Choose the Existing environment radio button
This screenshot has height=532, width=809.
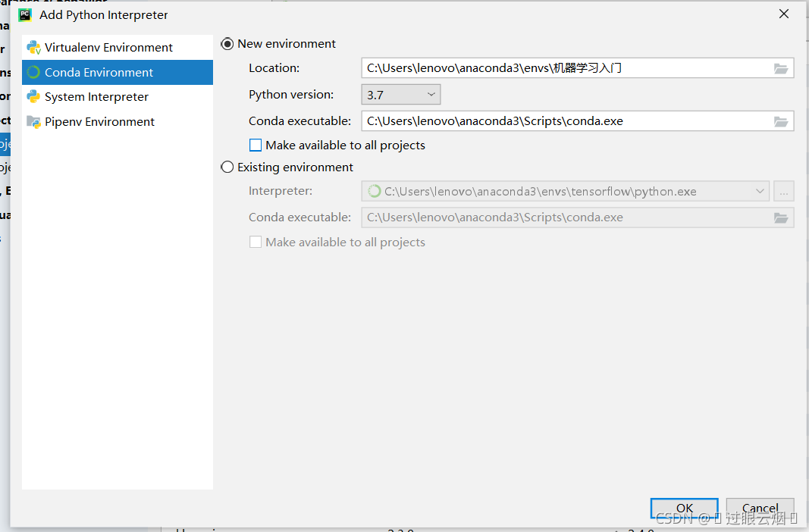pos(227,167)
